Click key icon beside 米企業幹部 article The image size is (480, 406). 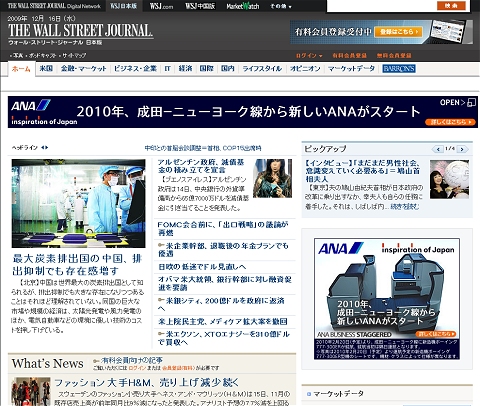[161, 245]
